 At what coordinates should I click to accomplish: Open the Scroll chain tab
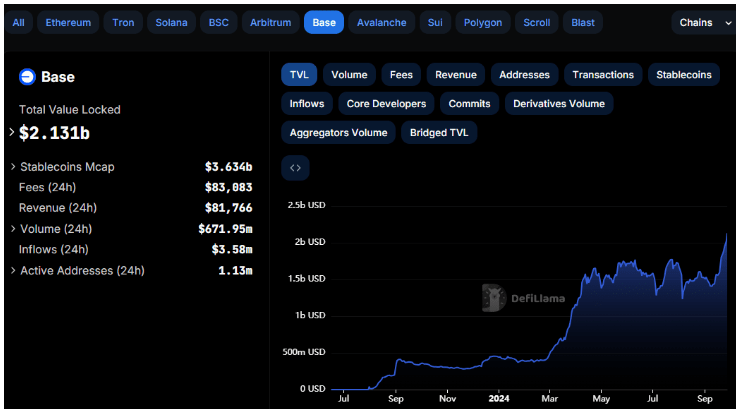[x=537, y=23]
